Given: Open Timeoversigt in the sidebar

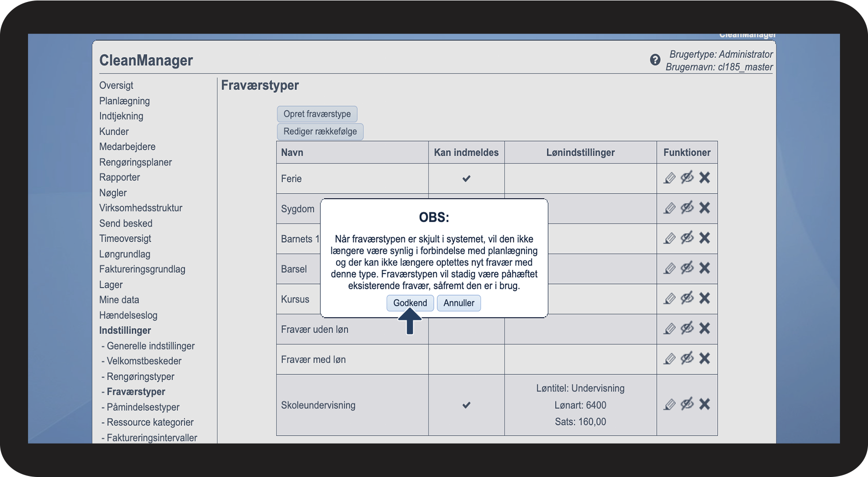Looking at the screenshot, I should pyautogui.click(x=125, y=239).
